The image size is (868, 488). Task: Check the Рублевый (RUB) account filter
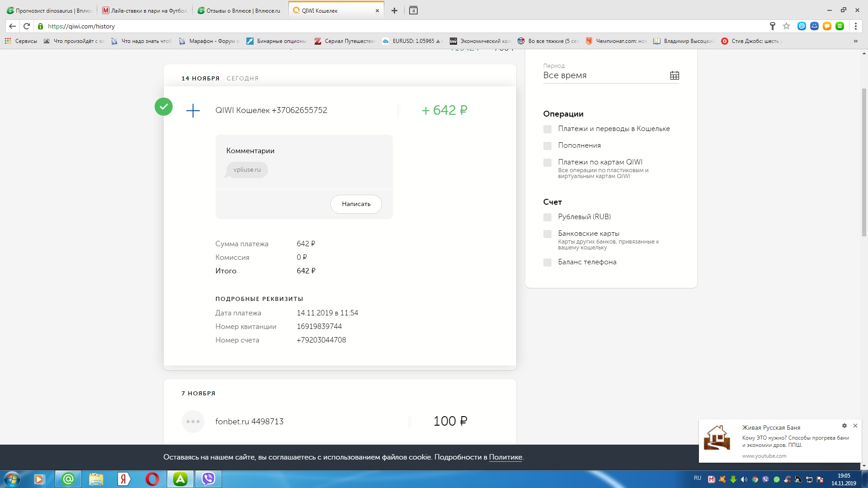pos(547,217)
